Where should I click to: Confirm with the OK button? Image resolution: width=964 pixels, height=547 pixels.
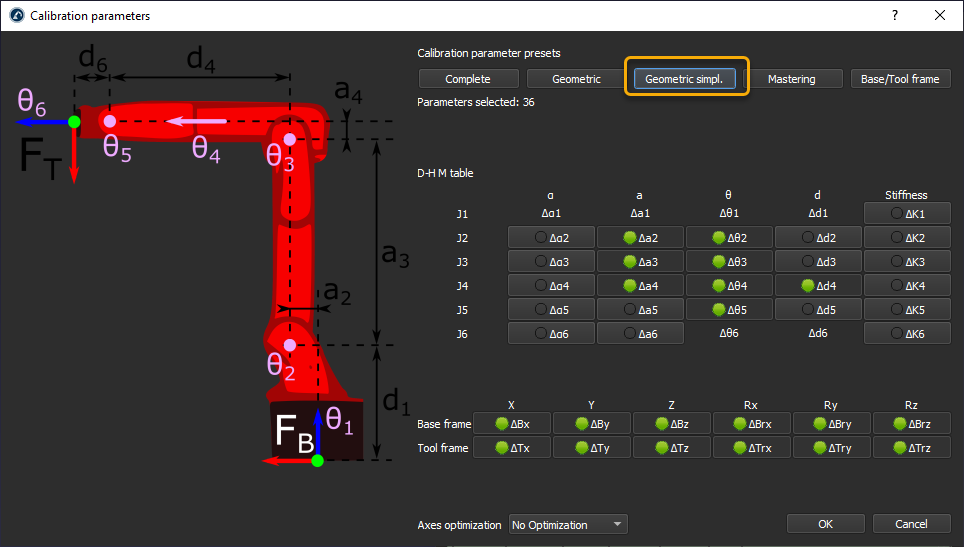(825, 524)
